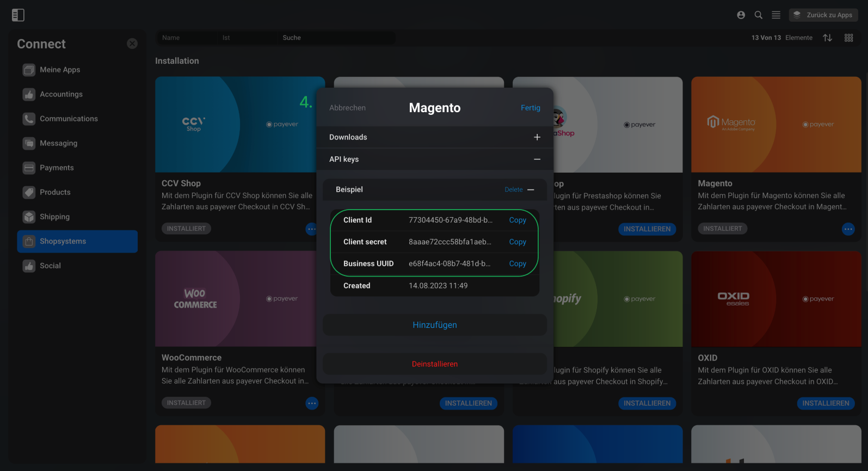
Task: Click the Accountings thumbs-up icon
Action: [29, 94]
